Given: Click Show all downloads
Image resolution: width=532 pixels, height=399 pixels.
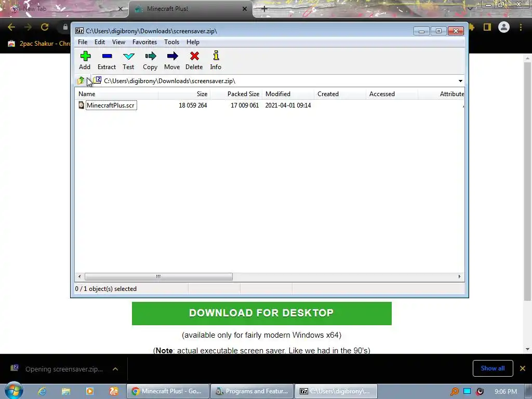Looking at the screenshot, I should 493,368.
